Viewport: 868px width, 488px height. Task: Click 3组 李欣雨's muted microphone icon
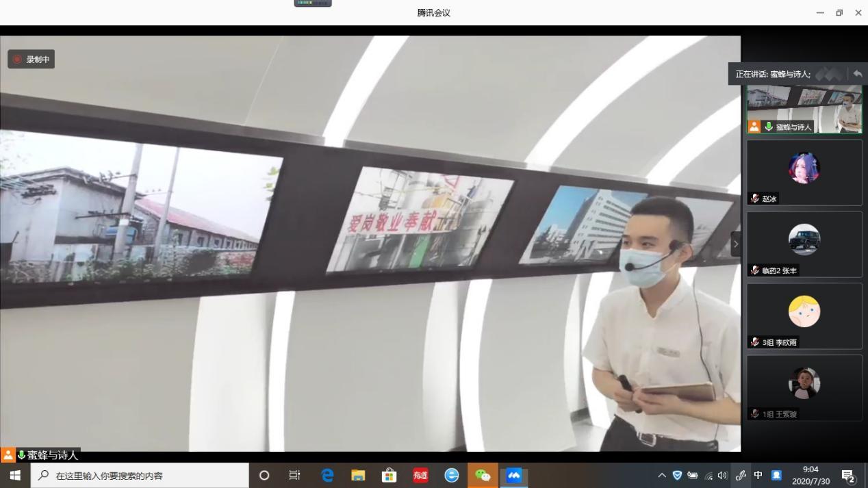[754, 342]
